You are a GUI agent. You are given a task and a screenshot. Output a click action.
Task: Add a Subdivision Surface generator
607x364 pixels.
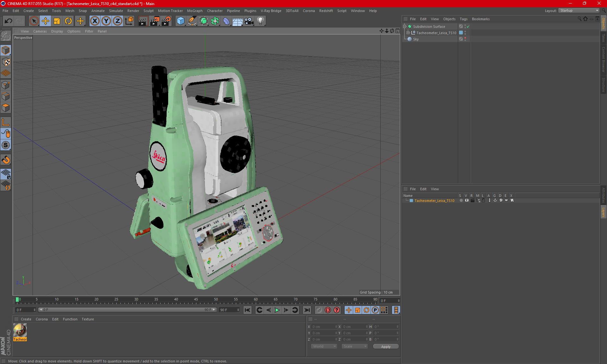(204, 21)
